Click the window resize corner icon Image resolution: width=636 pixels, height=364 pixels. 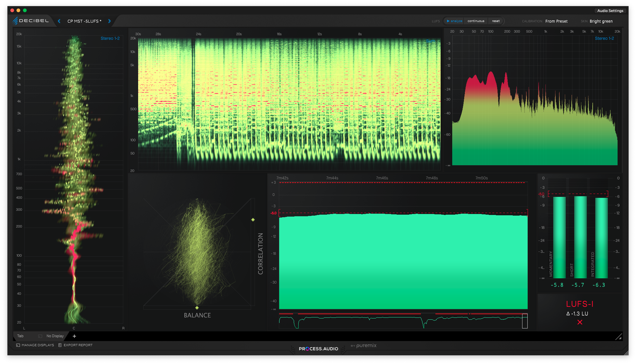(619, 337)
